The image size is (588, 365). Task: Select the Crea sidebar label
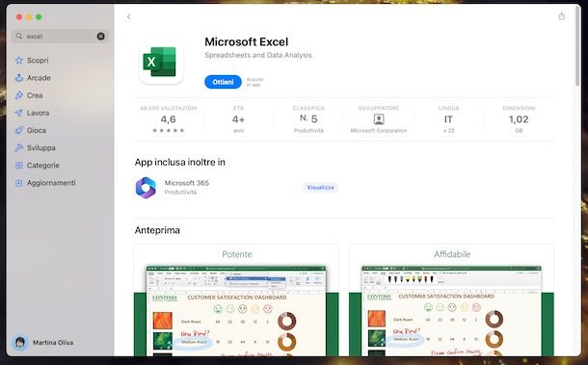click(35, 95)
